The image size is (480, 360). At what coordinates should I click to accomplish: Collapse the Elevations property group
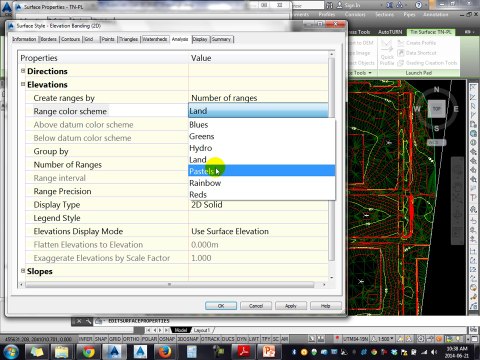point(23,84)
